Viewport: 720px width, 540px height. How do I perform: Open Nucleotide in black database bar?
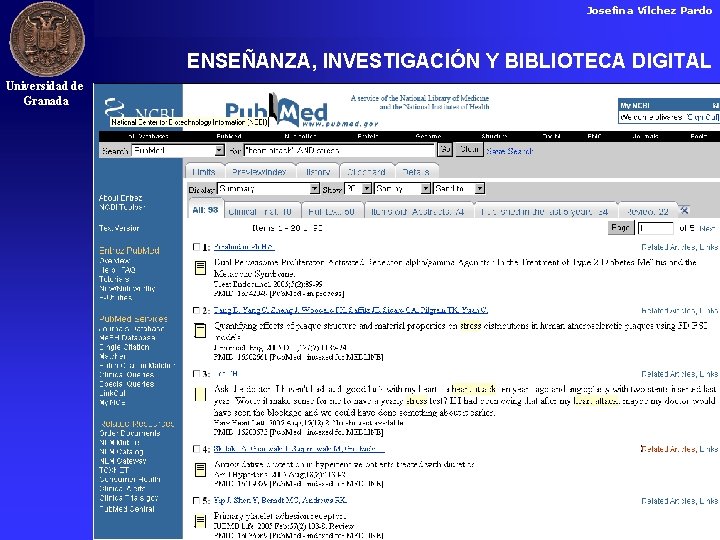coord(300,136)
